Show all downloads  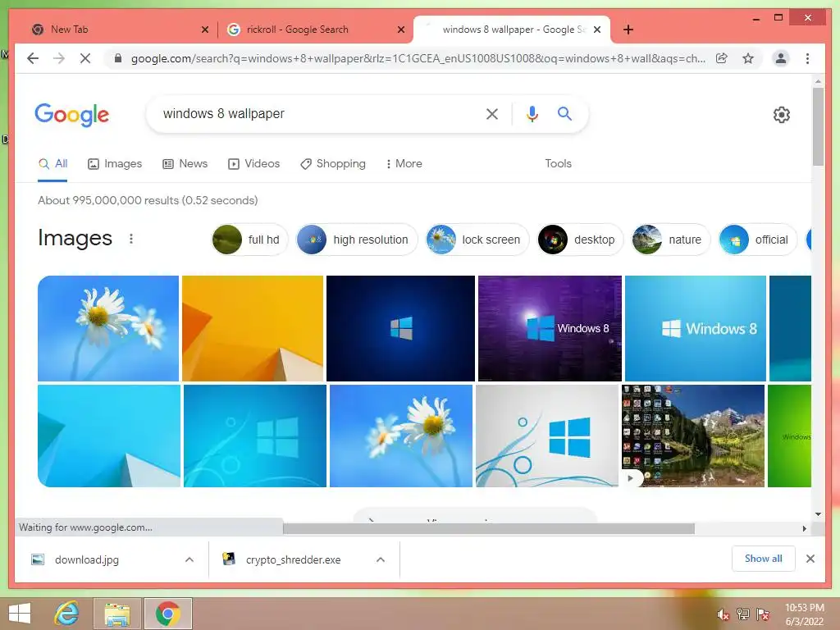[x=764, y=559]
